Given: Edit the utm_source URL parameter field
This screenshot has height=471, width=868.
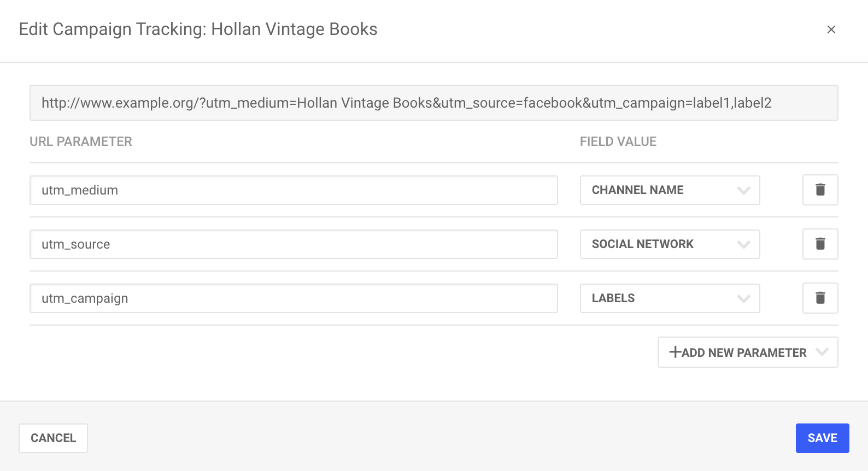Looking at the screenshot, I should 294,244.
